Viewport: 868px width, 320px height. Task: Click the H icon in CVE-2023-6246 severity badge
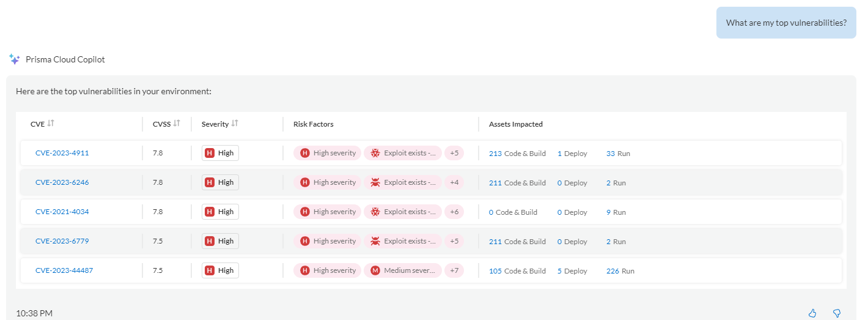pyautogui.click(x=210, y=182)
